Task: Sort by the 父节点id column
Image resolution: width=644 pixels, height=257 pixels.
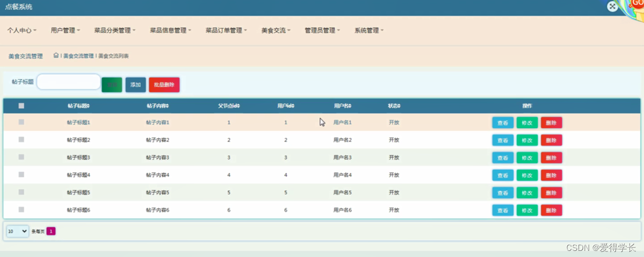Action: (229, 106)
